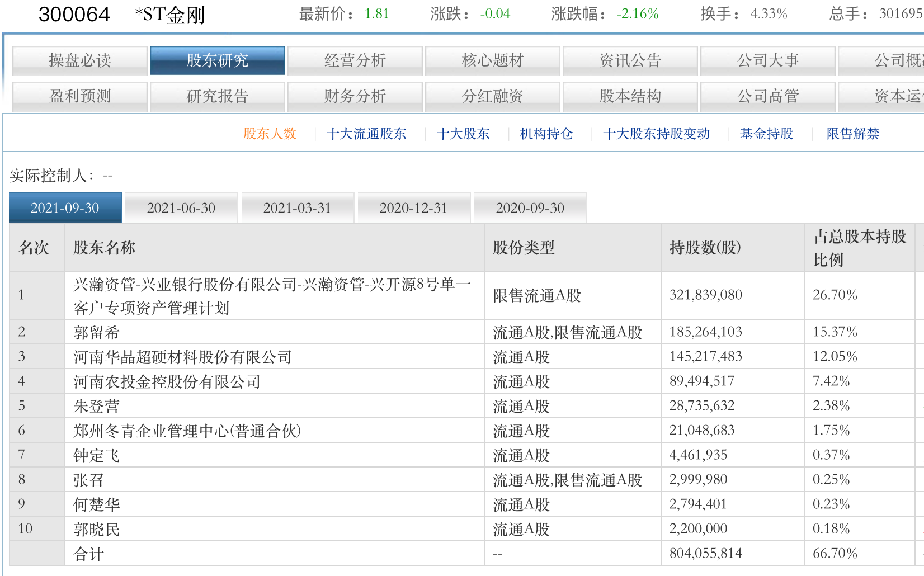Open 财务分析 page
924x576 pixels.
pyautogui.click(x=355, y=96)
